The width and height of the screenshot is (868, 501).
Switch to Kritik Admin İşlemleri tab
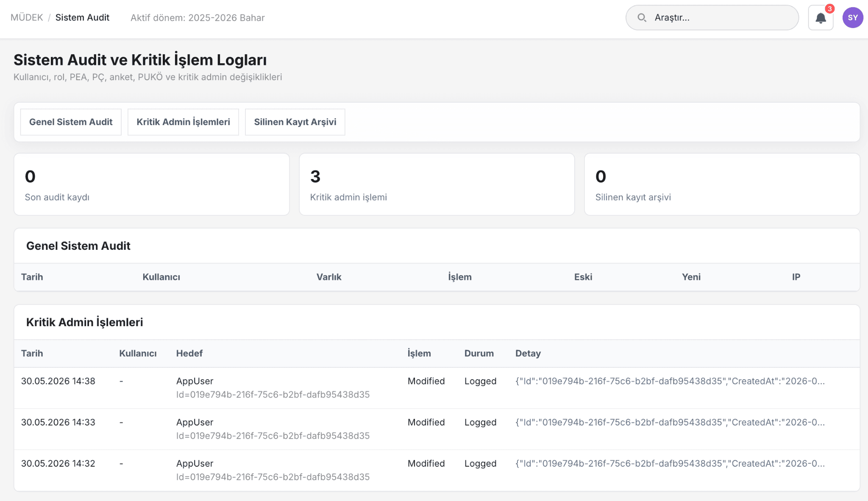click(x=183, y=122)
